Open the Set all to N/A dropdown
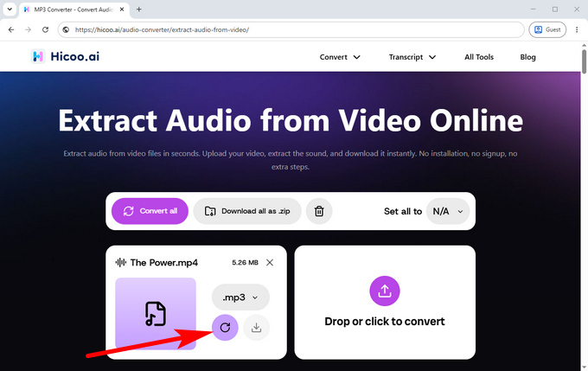 coord(448,211)
